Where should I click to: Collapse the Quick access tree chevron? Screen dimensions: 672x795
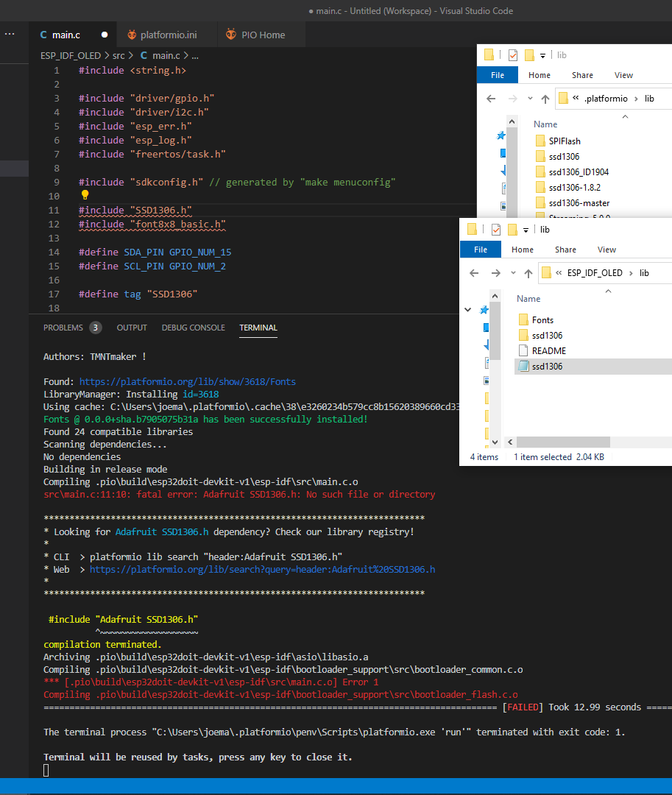click(468, 309)
